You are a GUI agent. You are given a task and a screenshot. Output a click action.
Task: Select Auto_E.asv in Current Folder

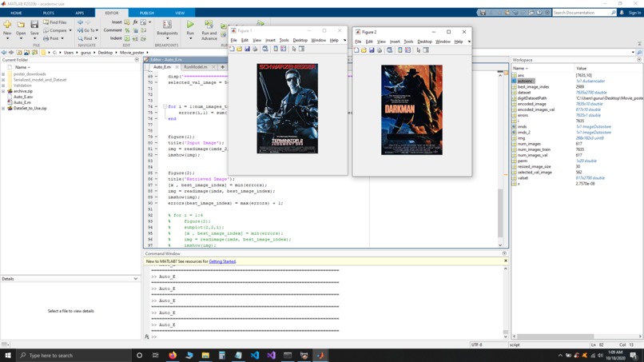(x=23, y=97)
